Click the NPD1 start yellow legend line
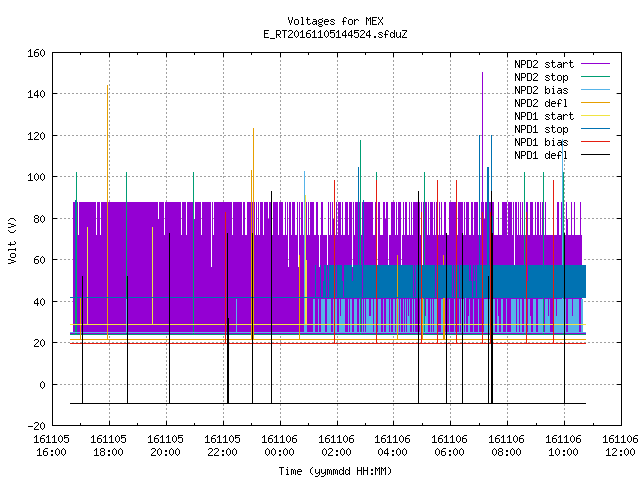Viewport: 640px width, 480px height. (x=595, y=116)
